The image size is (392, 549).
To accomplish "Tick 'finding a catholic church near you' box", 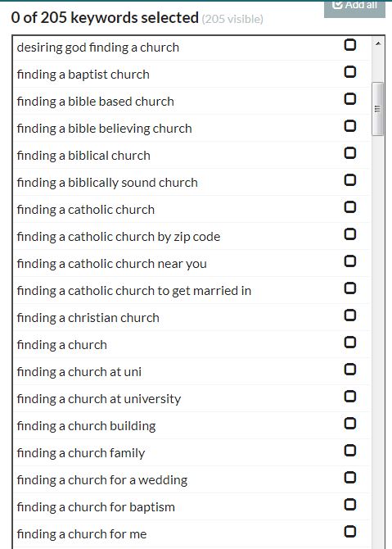I will pos(350,261).
